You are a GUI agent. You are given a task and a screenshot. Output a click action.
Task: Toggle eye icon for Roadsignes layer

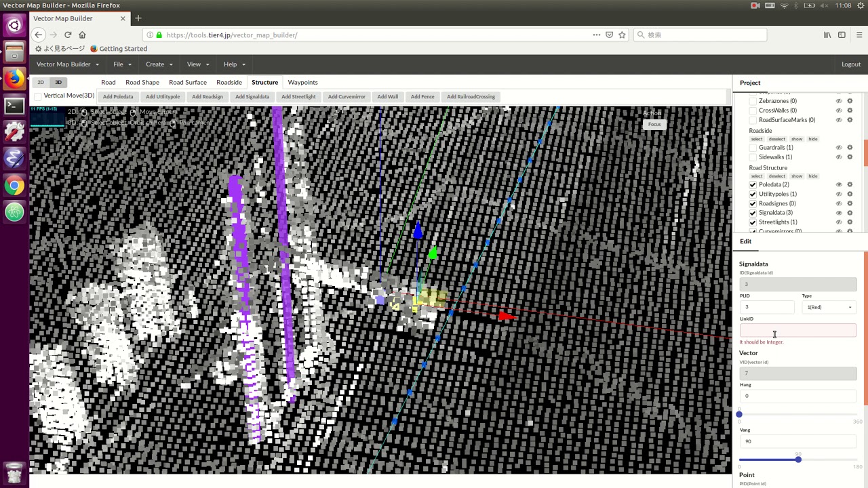click(839, 203)
